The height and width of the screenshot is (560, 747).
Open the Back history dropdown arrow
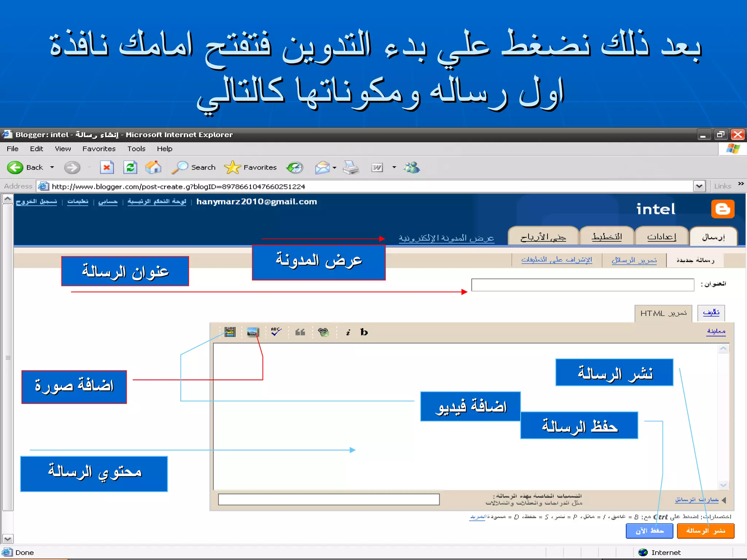pos(52,167)
